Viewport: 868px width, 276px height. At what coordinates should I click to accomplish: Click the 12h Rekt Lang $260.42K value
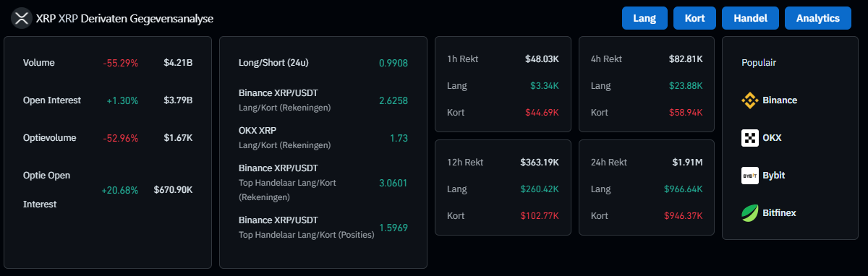[540, 189]
